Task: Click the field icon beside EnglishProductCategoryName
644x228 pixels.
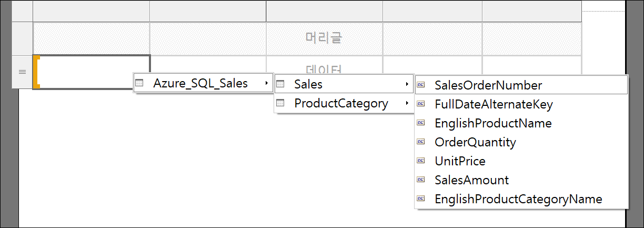Action: click(421, 199)
